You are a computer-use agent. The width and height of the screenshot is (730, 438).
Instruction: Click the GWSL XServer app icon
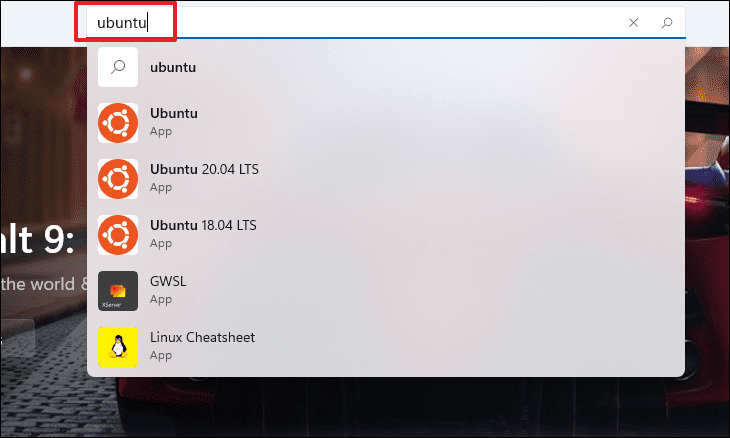click(x=118, y=291)
